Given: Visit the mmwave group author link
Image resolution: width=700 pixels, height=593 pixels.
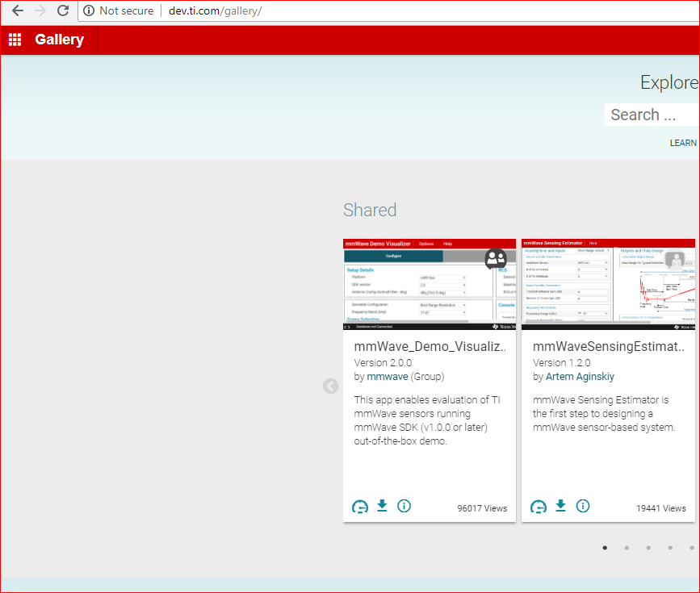Looking at the screenshot, I should pyautogui.click(x=388, y=377).
